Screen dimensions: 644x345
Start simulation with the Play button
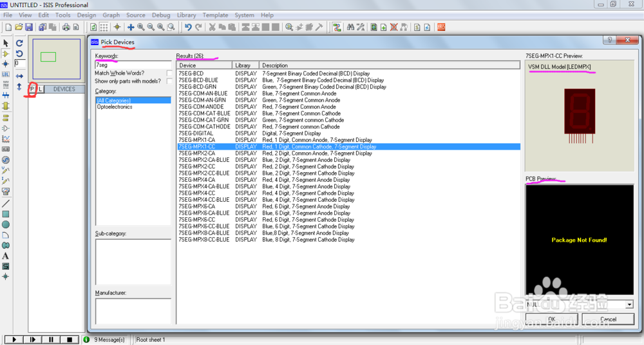coord(14,340)
